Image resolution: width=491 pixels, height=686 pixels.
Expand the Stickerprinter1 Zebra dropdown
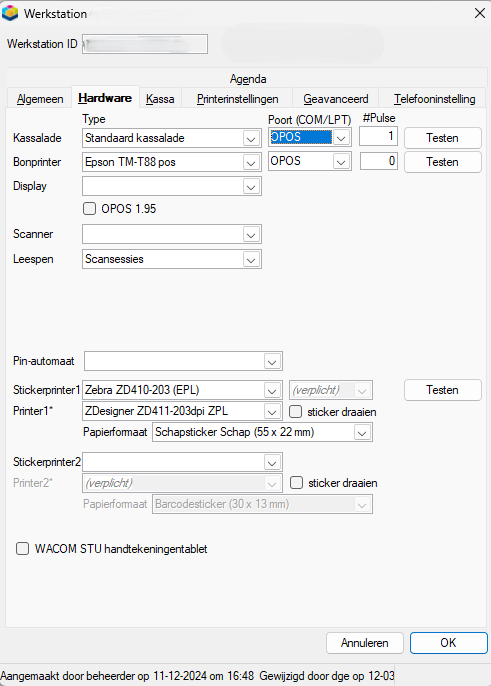272,391
